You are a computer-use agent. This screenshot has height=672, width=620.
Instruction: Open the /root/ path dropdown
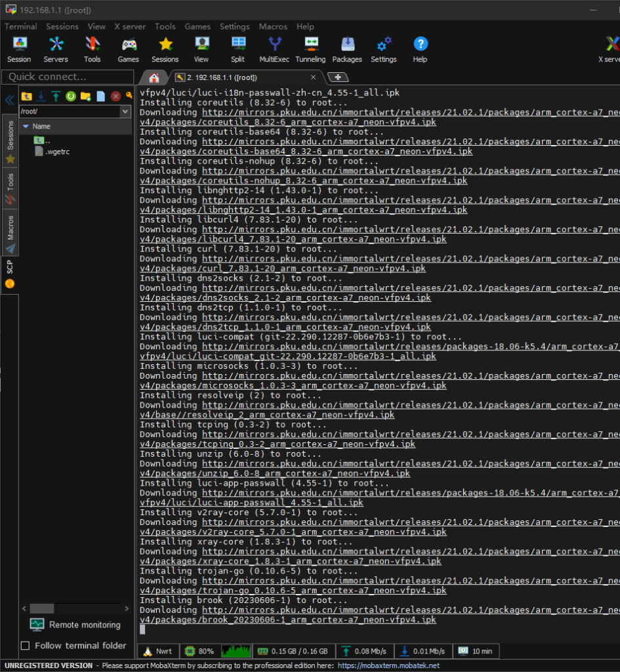click(x=125, y=112)
